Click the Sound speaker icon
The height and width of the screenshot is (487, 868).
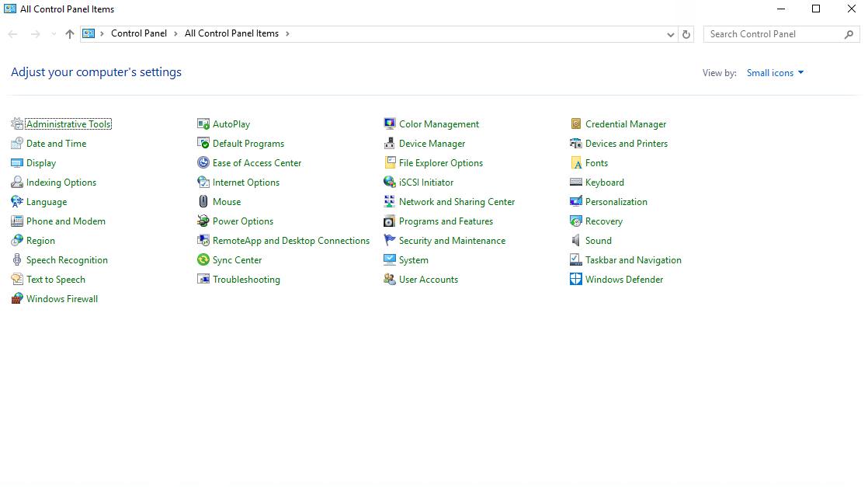coord(576,241)
